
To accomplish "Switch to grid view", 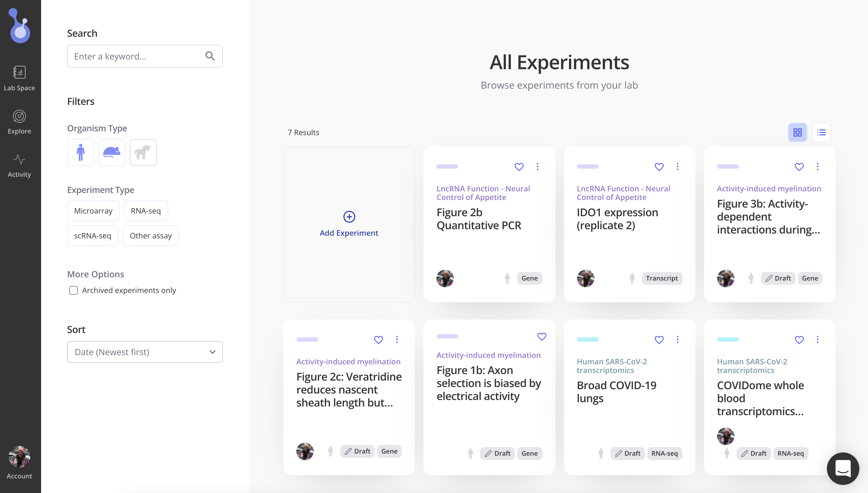I will (x=797, y=132).
